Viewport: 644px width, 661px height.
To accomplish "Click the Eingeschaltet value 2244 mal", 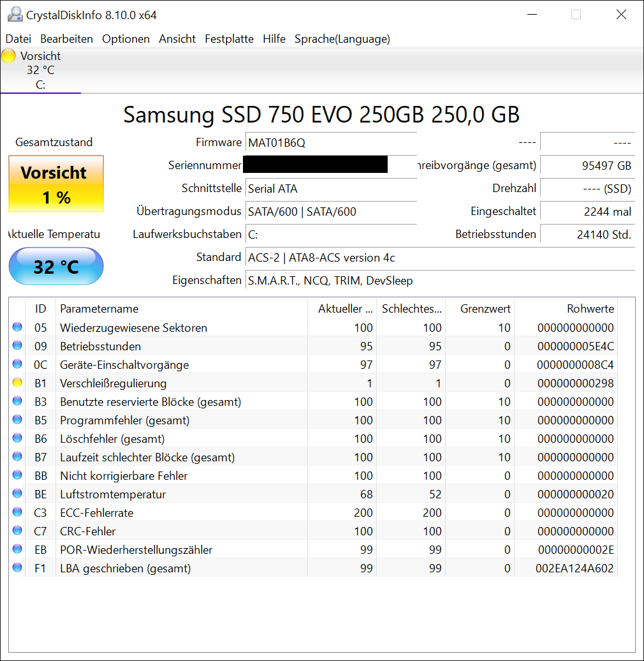I will (x=587, y=211).
